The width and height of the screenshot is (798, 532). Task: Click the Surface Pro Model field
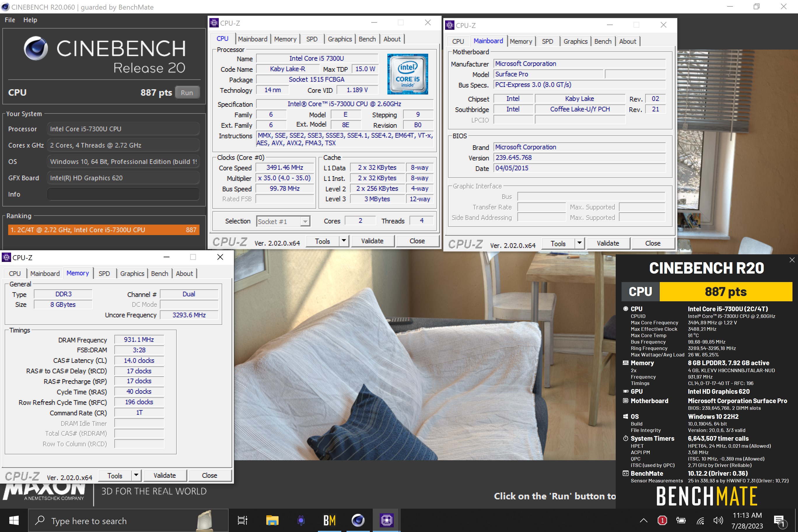point(548,74)
